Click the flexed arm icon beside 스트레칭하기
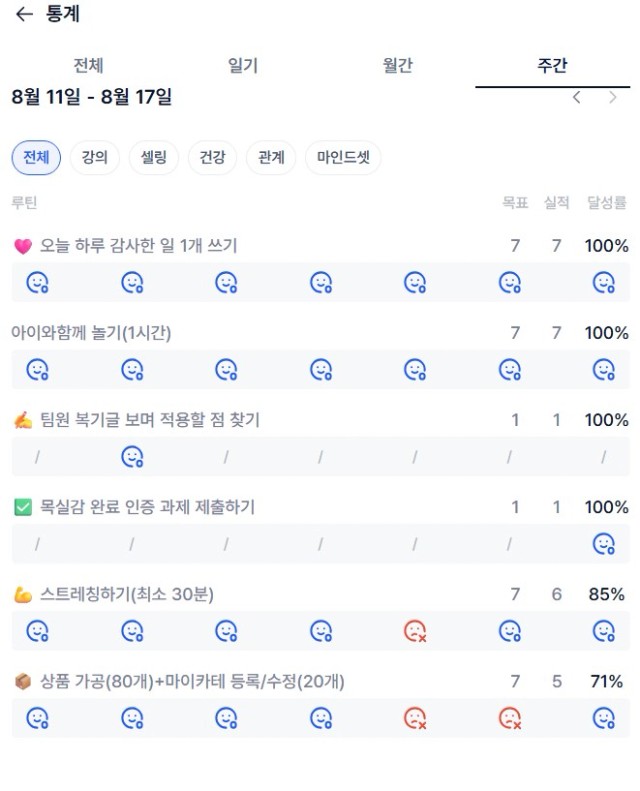Viewport: 640px width, 791px height. click(23, 595)
